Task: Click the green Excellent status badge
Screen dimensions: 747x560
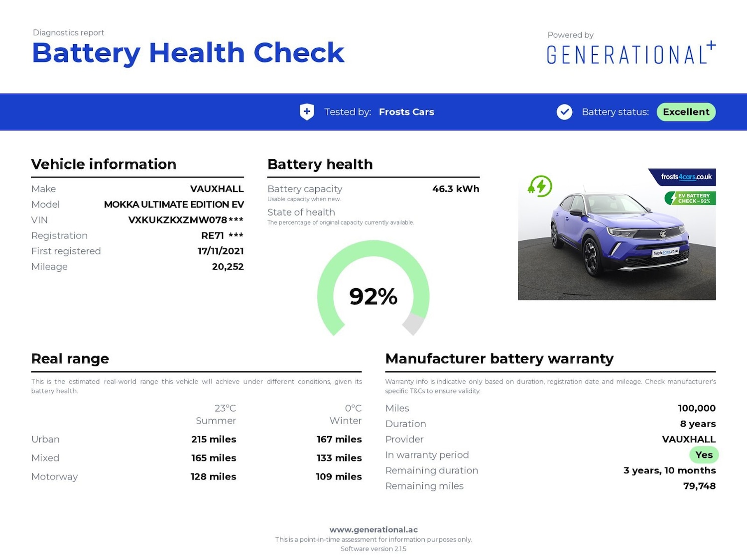Action: [x=686, y=112]
